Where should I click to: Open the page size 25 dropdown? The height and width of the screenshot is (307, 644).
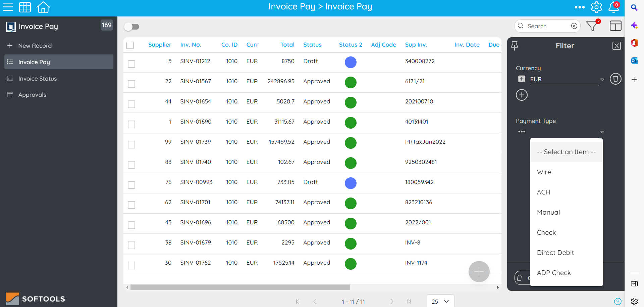(440, 301)
